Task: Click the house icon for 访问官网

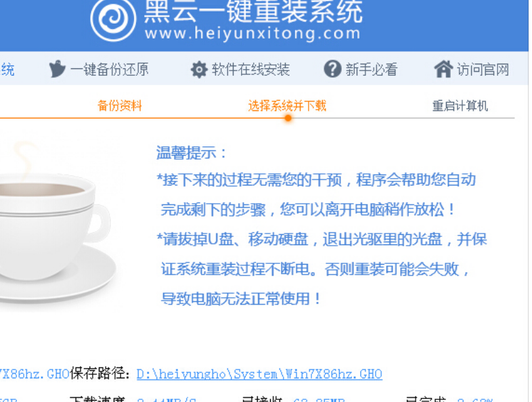Action: (x=443, y=69)
